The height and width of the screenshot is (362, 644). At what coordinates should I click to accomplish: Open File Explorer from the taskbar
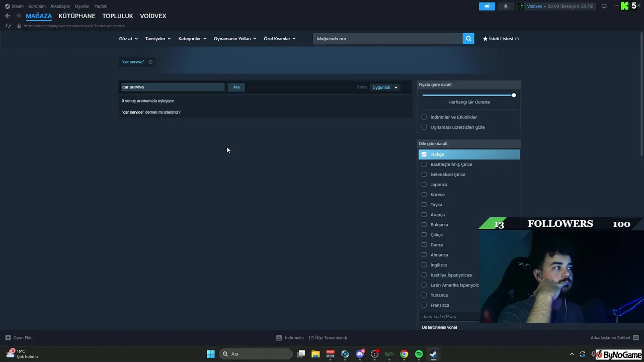tap(315, 354)
